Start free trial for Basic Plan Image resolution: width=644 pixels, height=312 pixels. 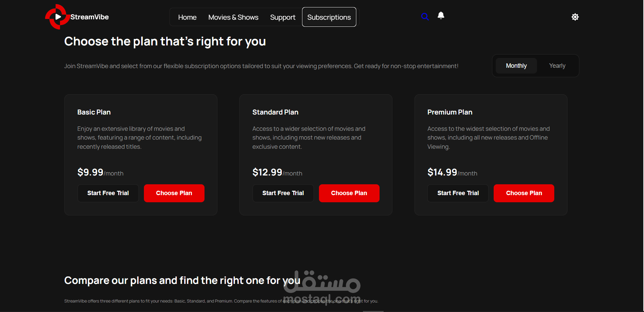tap(108, 193)
